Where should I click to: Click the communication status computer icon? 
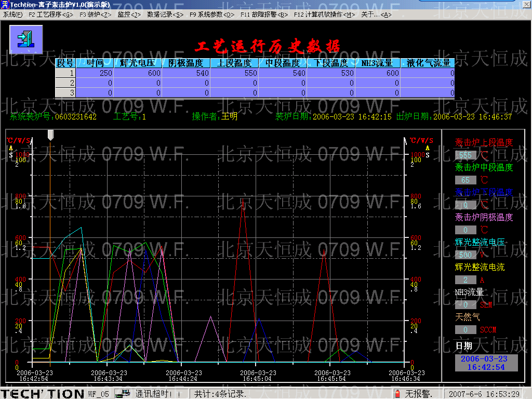(123, 394)
